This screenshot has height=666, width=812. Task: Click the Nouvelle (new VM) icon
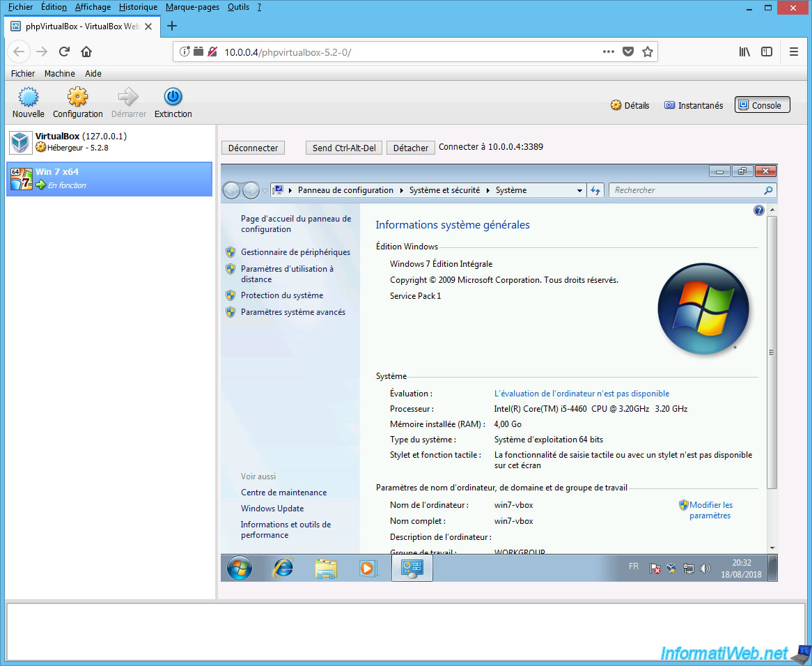pyautogui.click(x=28, y=97)
